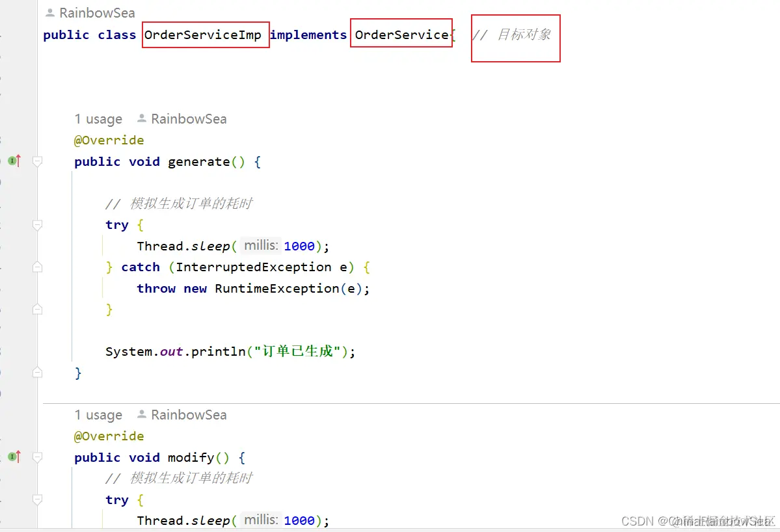Image resolution: width=780 pixels, height=532 pixels.
Task: Click the RainbowSea author hint above class declaration
Action: pos(97,13)
